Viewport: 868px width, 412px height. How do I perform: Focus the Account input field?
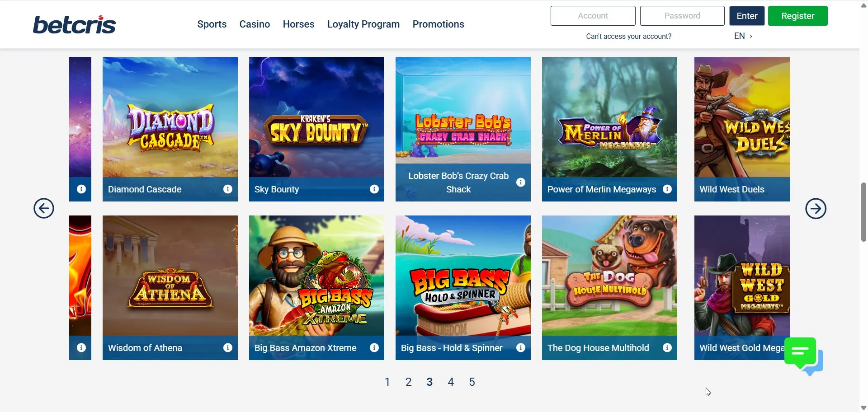pos(593,16)
